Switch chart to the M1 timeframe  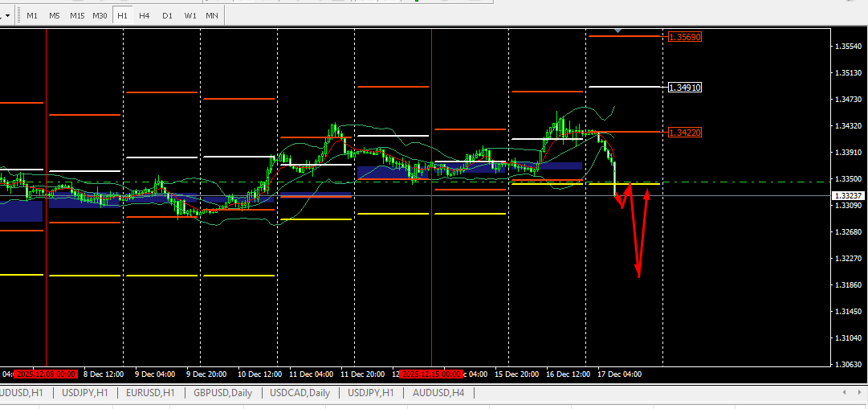coord(32,15)
